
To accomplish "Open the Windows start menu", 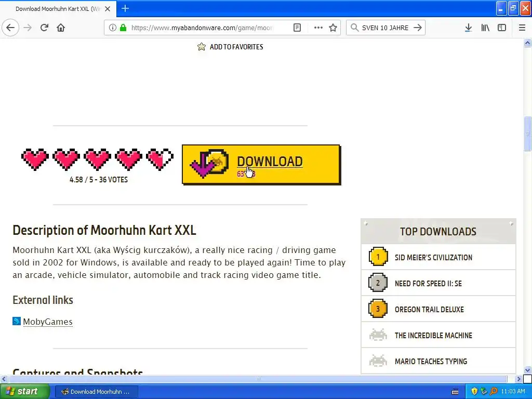I will tap(24, 392).
